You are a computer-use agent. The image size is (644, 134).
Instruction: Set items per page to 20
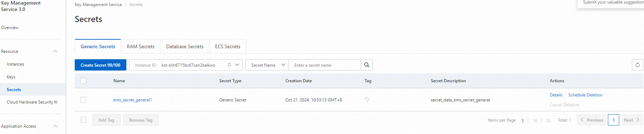pyautogui.click(x=548, y=121)
